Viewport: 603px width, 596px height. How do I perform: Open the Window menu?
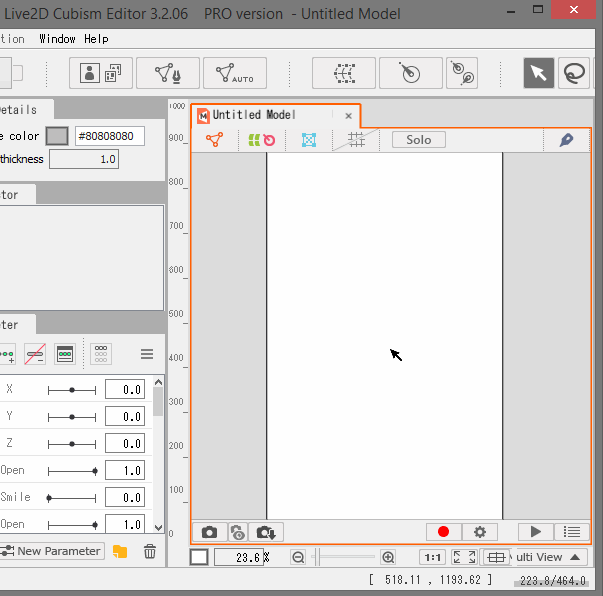pos(57,39)
